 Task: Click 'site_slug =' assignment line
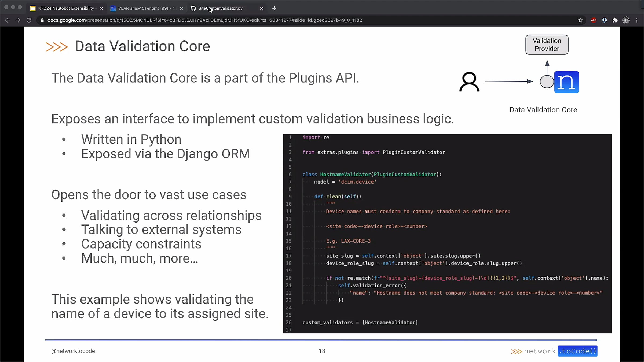pyautogui.click(x=403, y=256)
